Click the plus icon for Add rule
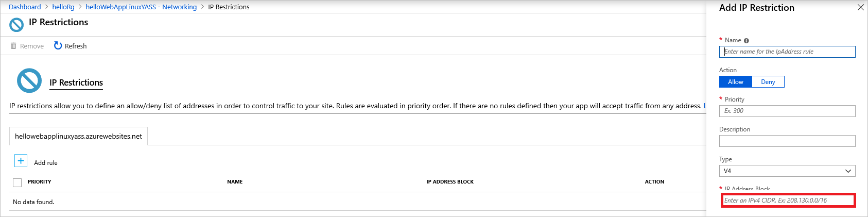 click(x=21, y=161)
